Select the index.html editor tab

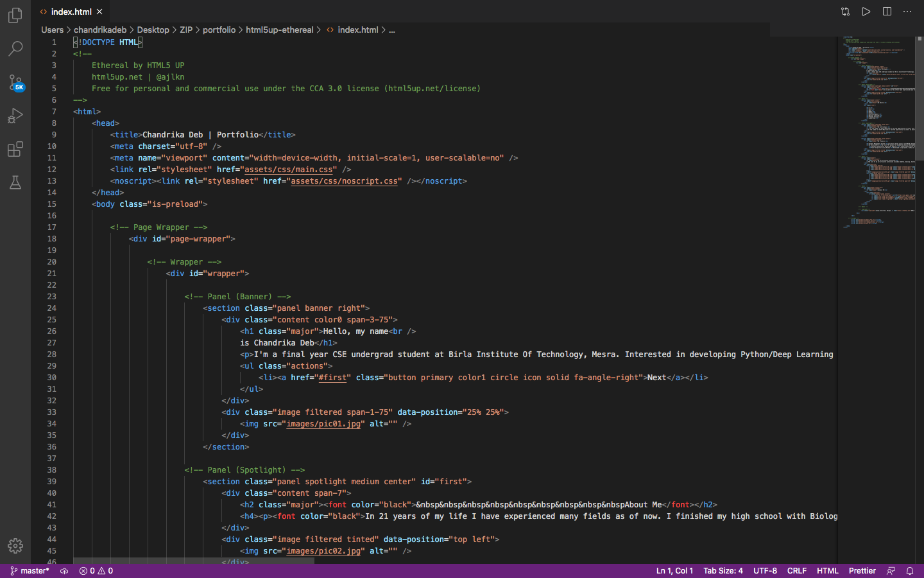click(71, 12)
